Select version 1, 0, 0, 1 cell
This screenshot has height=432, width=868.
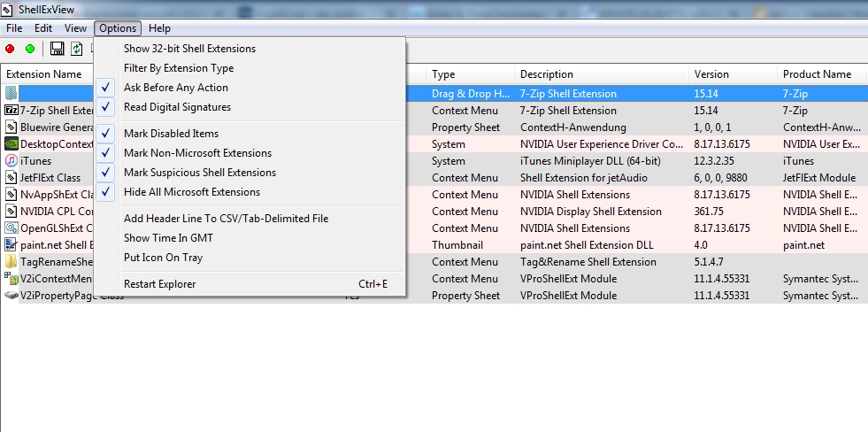[x=712, y=127]
